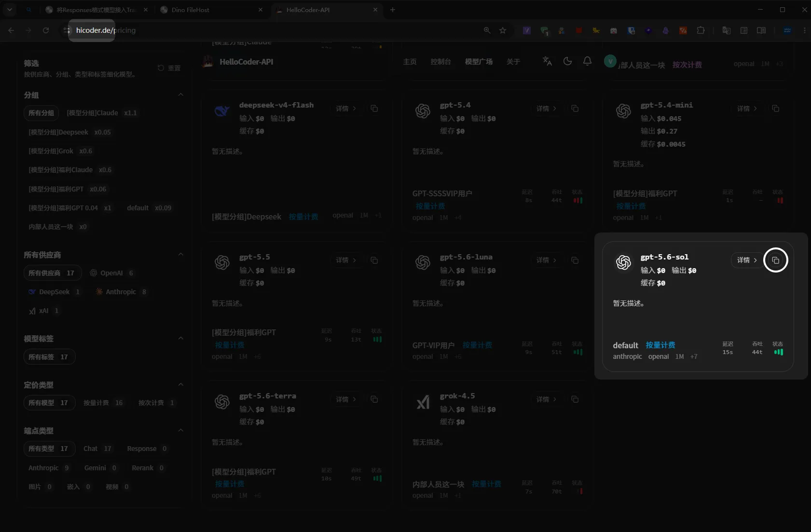The image size is (811, 532).
Task: Open the language translation icon
Action: coord(547,61)
